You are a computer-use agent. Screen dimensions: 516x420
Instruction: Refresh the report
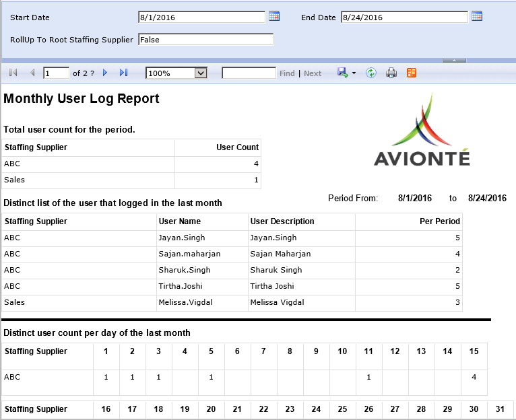[x=371, y=73]
